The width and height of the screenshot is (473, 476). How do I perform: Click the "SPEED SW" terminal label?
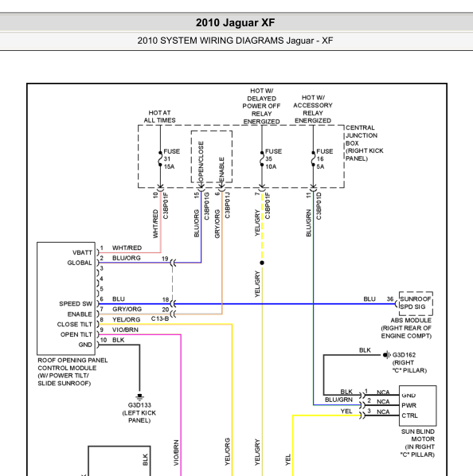[x=76, y=304]
